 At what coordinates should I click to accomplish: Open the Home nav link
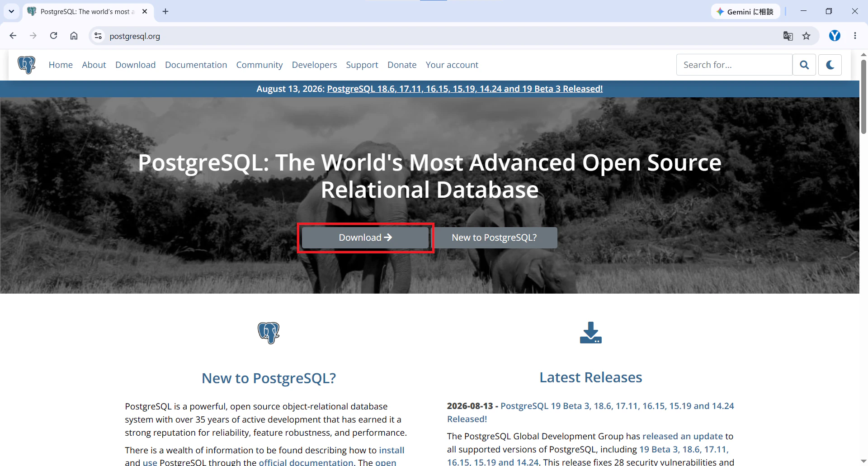pyautogui.click(x=61, y=65)
